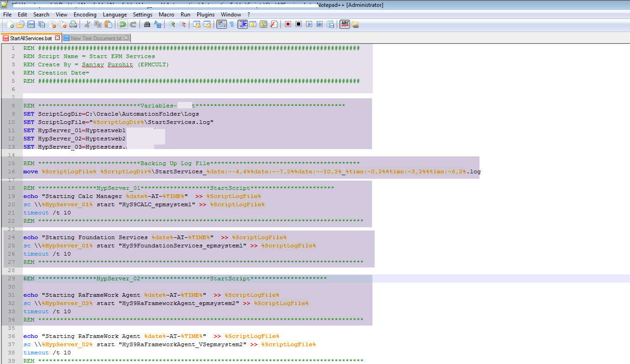The image size is (630, 364).
Task: Click line number 19 in the margin
Action: click(x=13, y=196)
